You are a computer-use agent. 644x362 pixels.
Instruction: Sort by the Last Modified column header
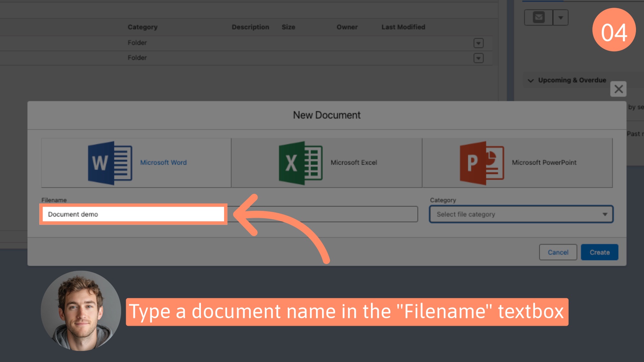pyautogui.click(x=403, y=27)
